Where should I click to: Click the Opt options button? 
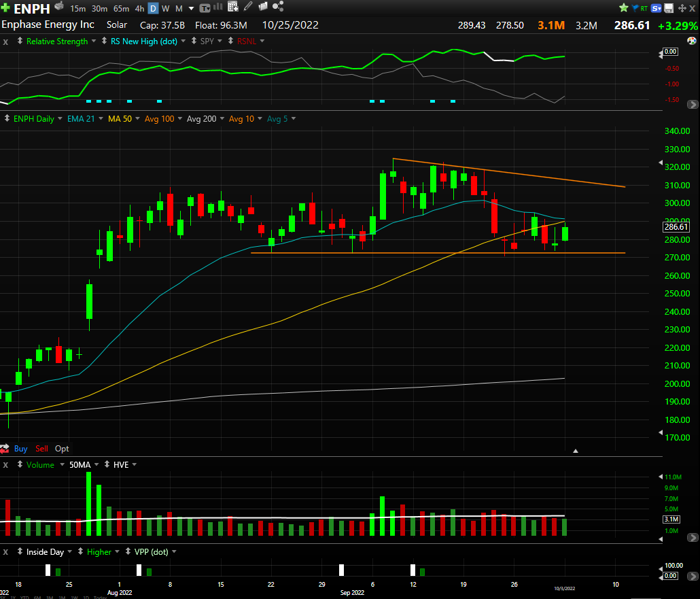click(x=62, y=449)
